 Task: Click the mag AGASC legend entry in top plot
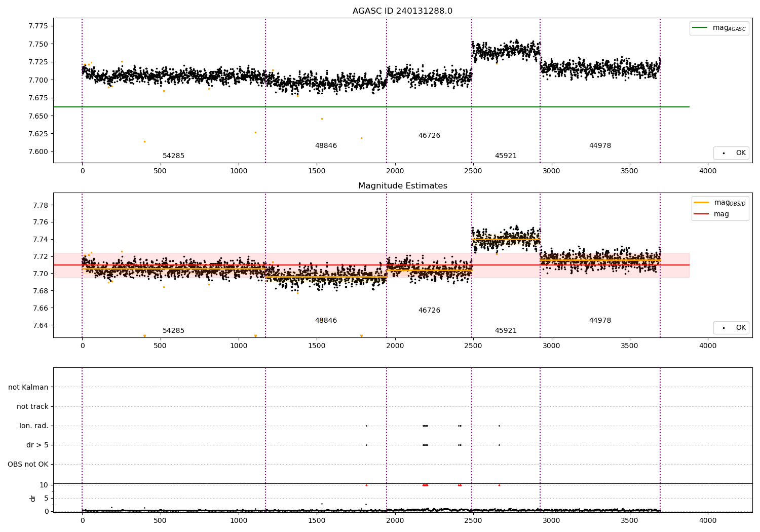(x=719, y=28)
